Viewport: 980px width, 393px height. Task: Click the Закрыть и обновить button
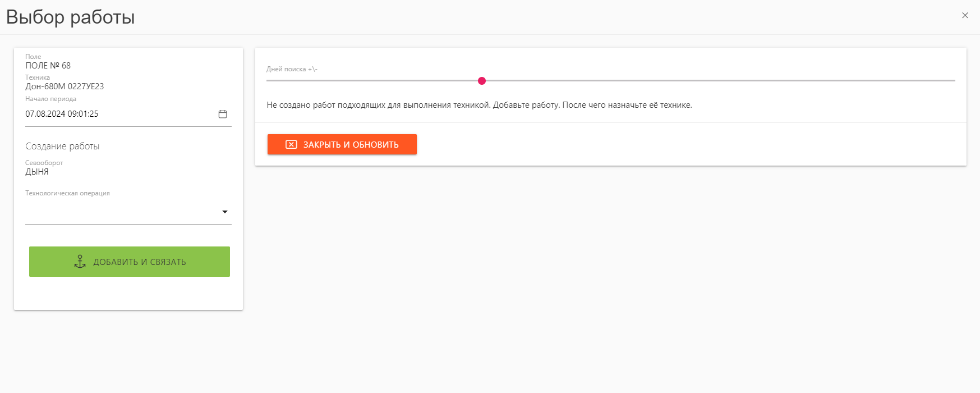(x=342, y=144)
